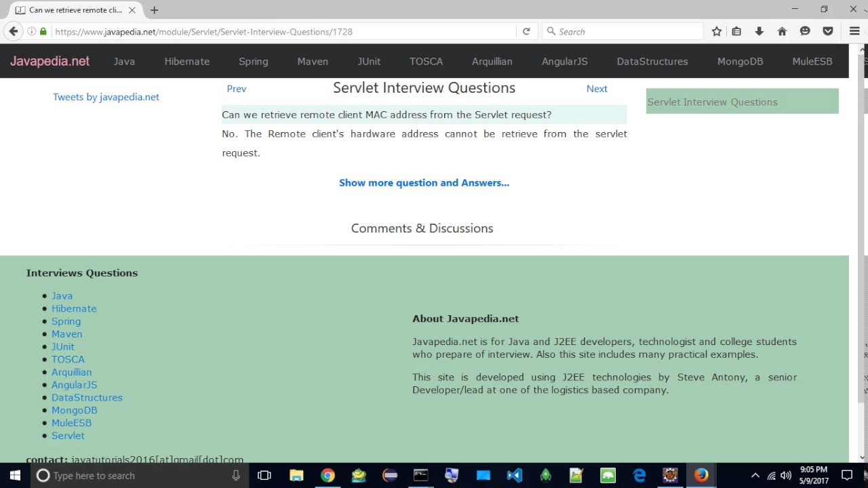Open the Hibernate navbar item
Screen dimensions: 868x488
tap(187, 61)
